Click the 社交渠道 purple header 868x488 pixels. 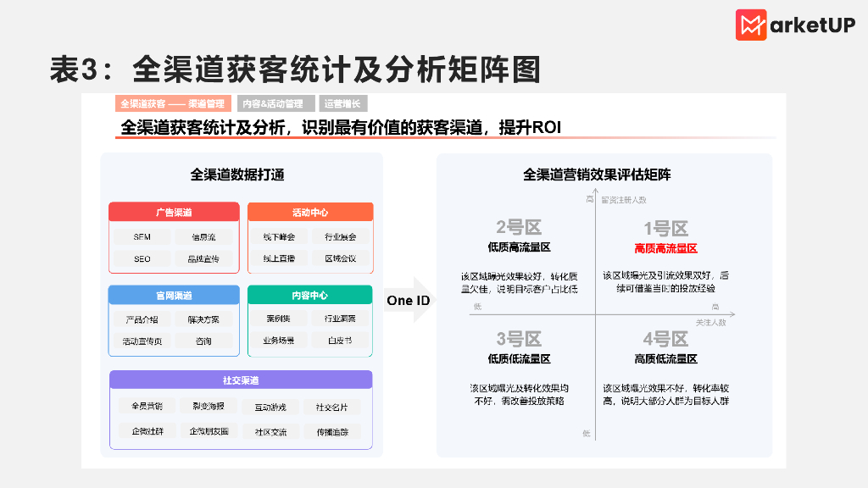pyautogui.click(x=241, y=380)
